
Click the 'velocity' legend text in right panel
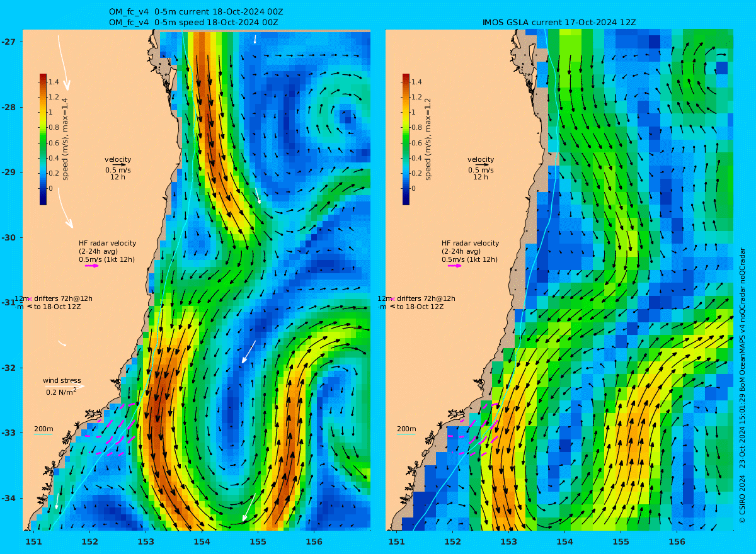(x=481, y=159)
